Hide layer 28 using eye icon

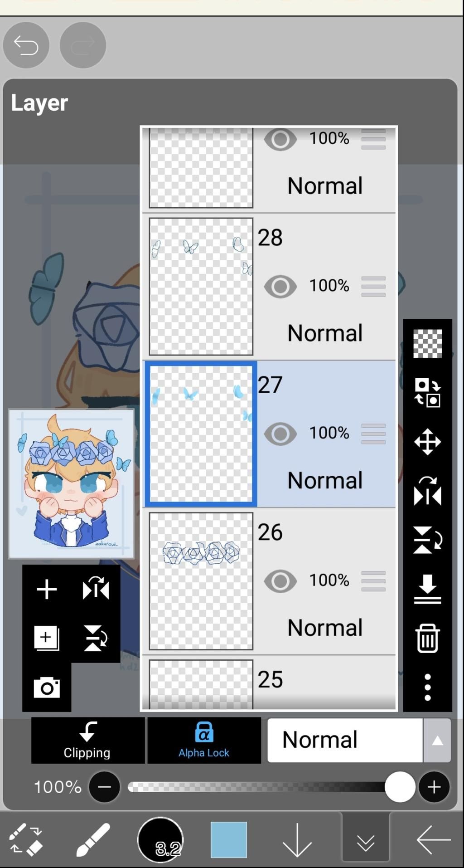tap(280, 287)
